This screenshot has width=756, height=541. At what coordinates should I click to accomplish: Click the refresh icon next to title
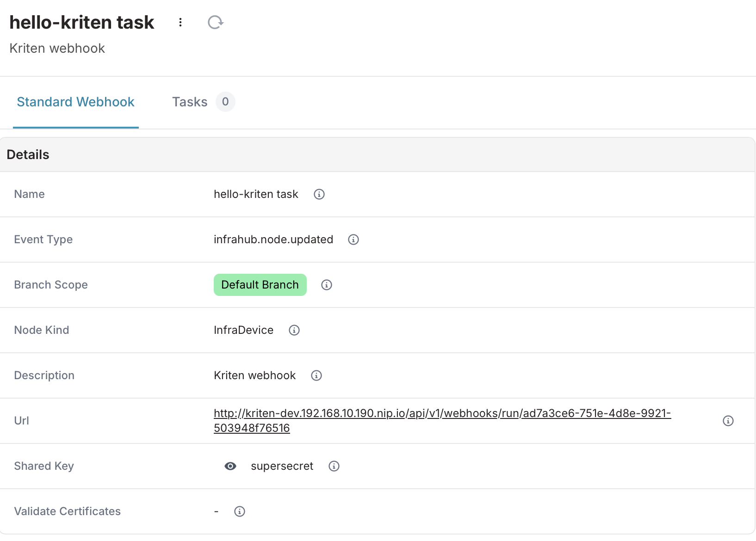tap(215, 22)
